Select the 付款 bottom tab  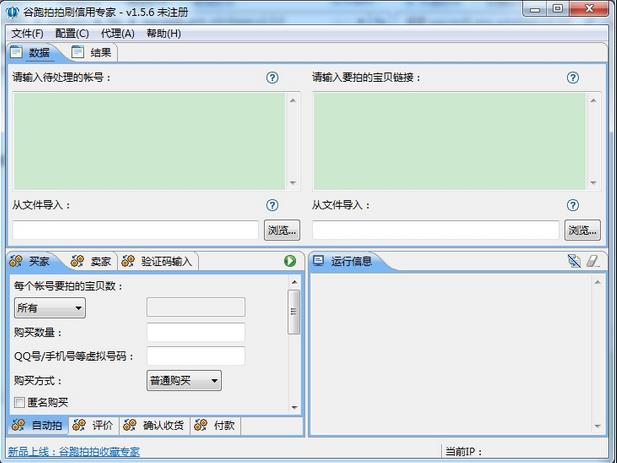(216, 425)
